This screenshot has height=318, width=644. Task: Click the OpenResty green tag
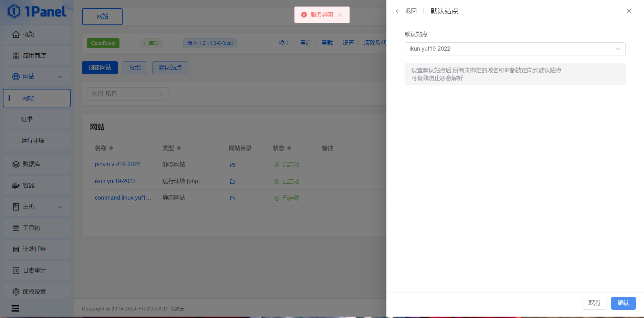tap(103, 43)
